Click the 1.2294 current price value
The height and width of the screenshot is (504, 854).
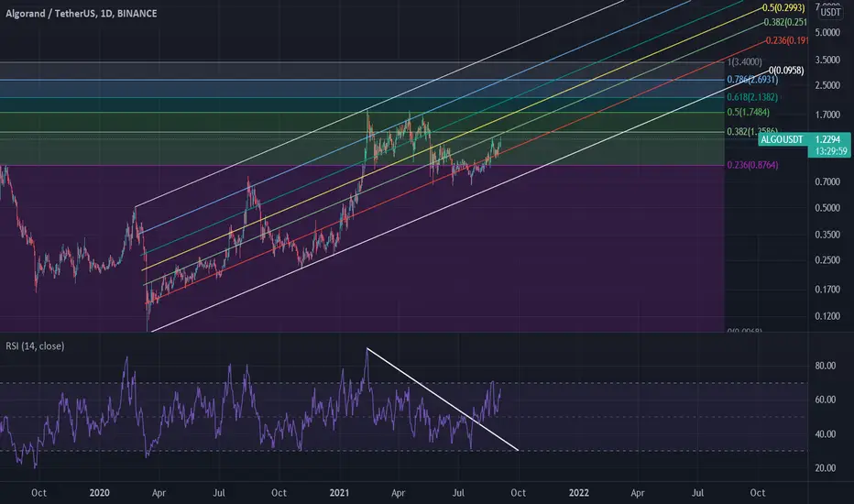tap(827, 139)
